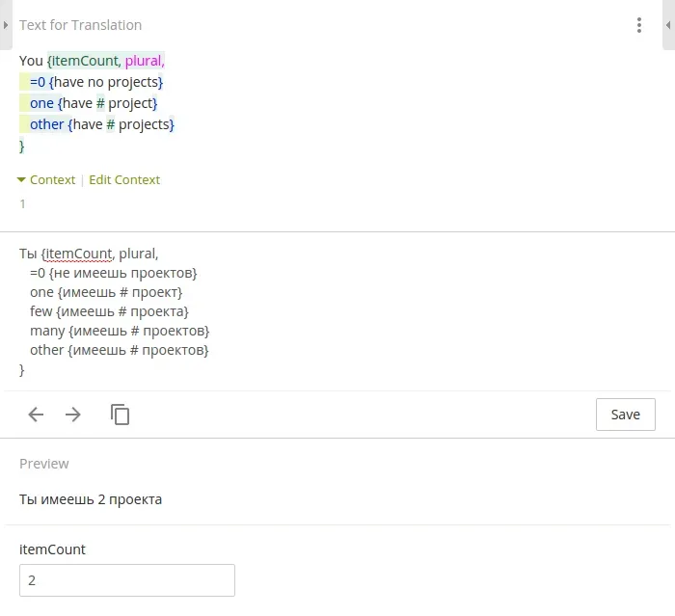
Task: Focus the itemCount input field
Action: pos(127,580)
